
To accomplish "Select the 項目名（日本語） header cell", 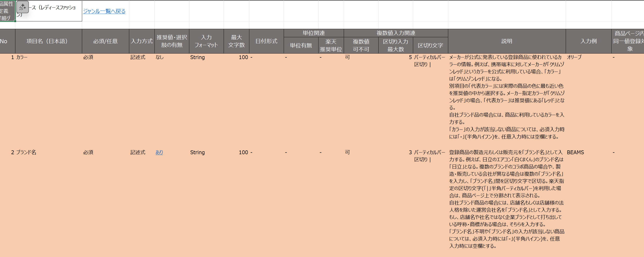I will pos(49,41).
